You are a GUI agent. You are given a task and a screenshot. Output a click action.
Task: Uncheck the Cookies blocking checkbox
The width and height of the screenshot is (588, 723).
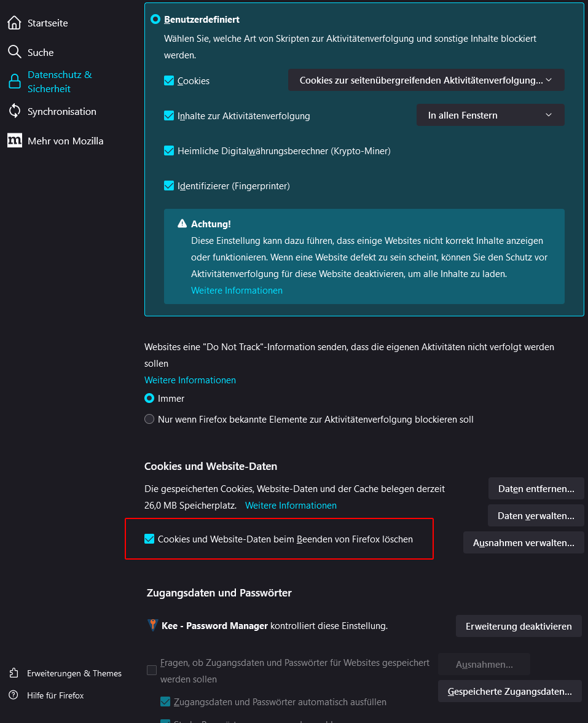click(169, 80)
